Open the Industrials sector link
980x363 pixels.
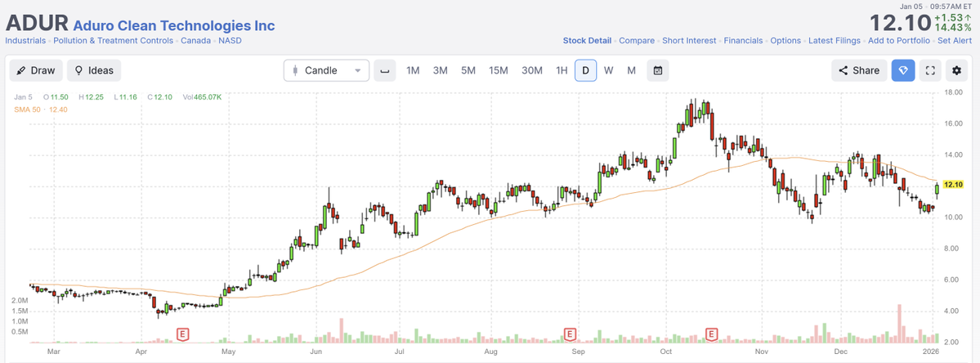point(25,41)
